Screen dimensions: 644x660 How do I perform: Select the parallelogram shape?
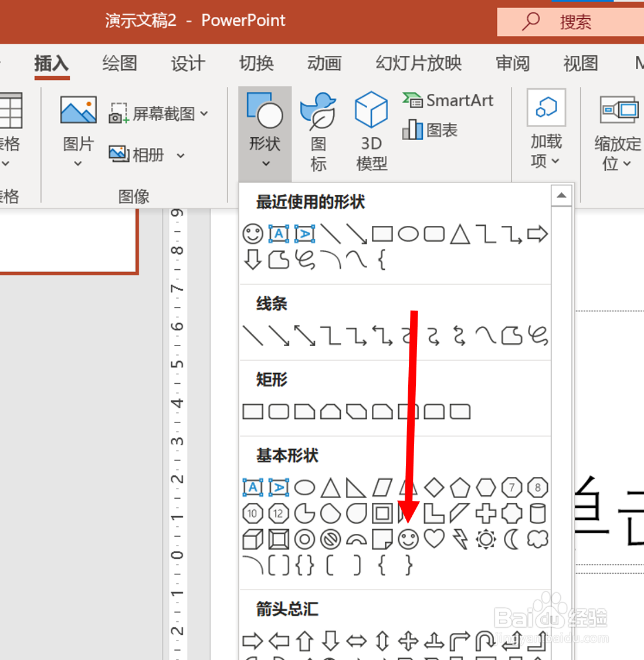click(x=382, y=488)
